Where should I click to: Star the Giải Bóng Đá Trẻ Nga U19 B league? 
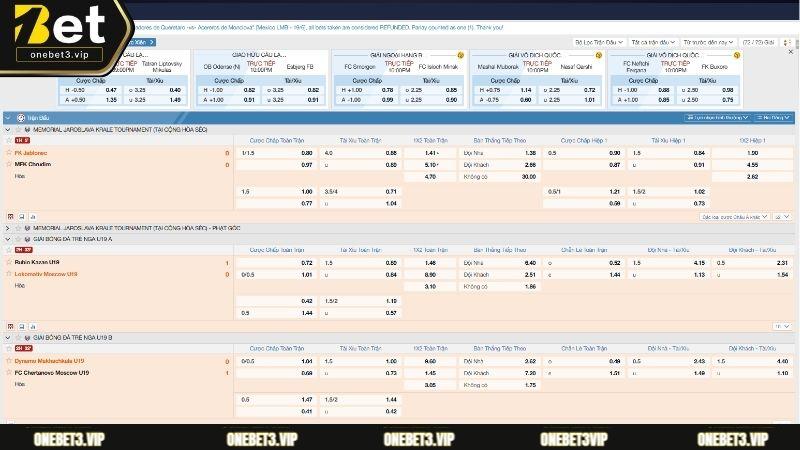(18, 337)
